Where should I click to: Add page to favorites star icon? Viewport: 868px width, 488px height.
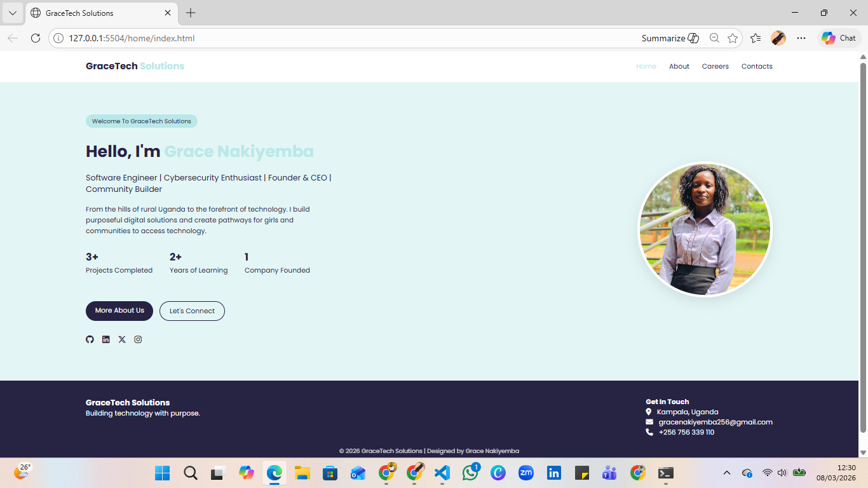coord(733,38)
